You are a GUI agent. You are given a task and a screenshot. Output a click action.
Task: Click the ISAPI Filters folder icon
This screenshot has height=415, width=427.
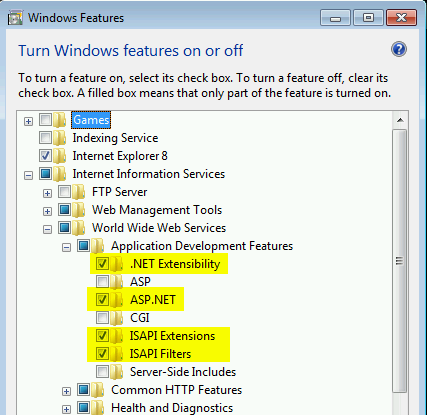coord(117,354)
